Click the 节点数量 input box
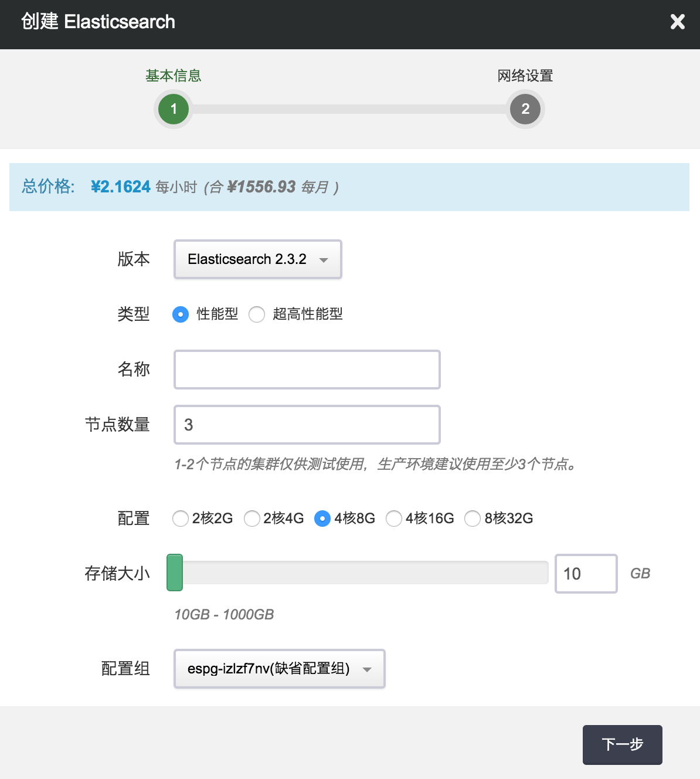Viewport: 700px width, 779px height. [x=307, y=425]
